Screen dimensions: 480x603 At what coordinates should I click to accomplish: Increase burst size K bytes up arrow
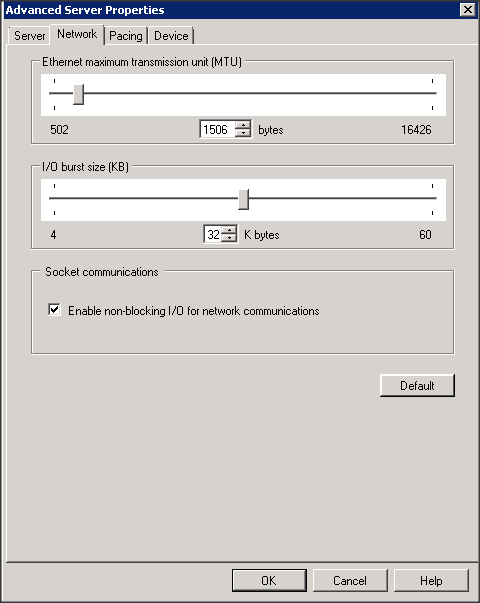pyautogui.click(x=229, y=230)
